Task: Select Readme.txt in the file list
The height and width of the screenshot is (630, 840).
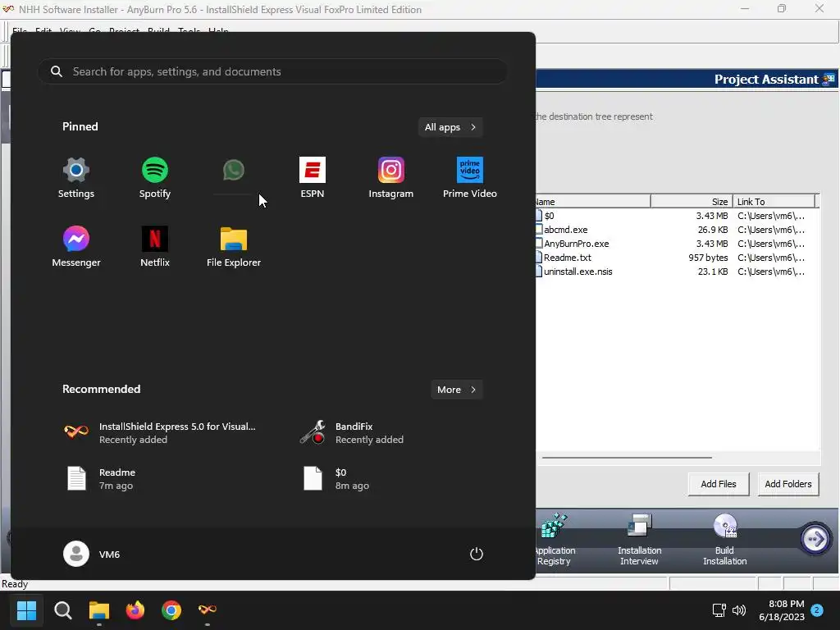Action: point(568,257)
